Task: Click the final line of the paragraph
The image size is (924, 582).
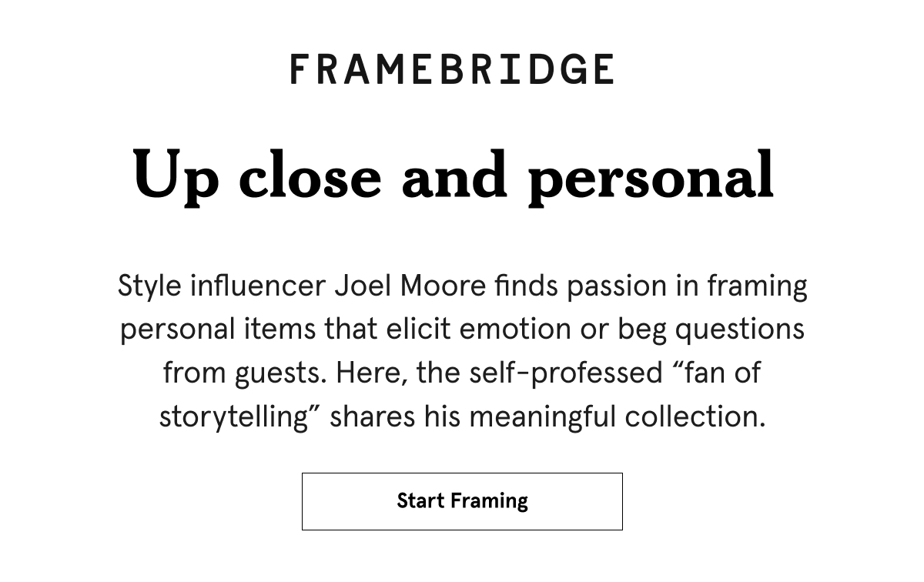Action: click(x=462, y=416)
